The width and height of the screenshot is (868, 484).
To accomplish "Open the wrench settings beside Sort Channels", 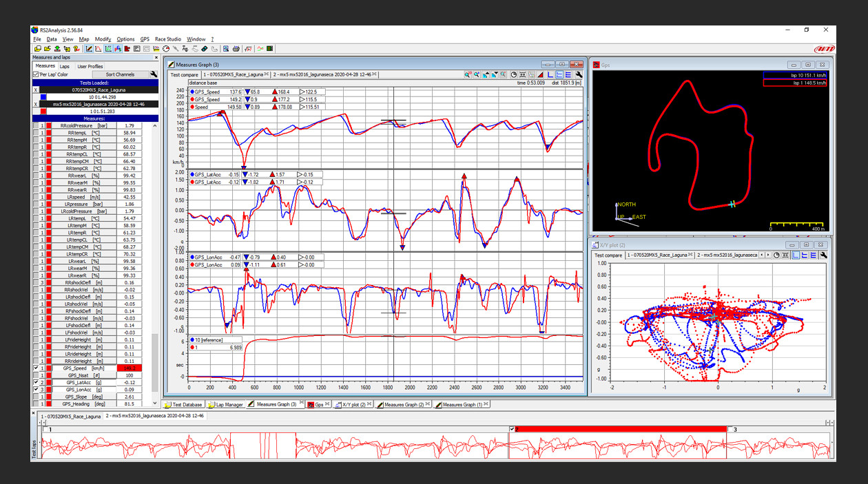I will (154, 74).
